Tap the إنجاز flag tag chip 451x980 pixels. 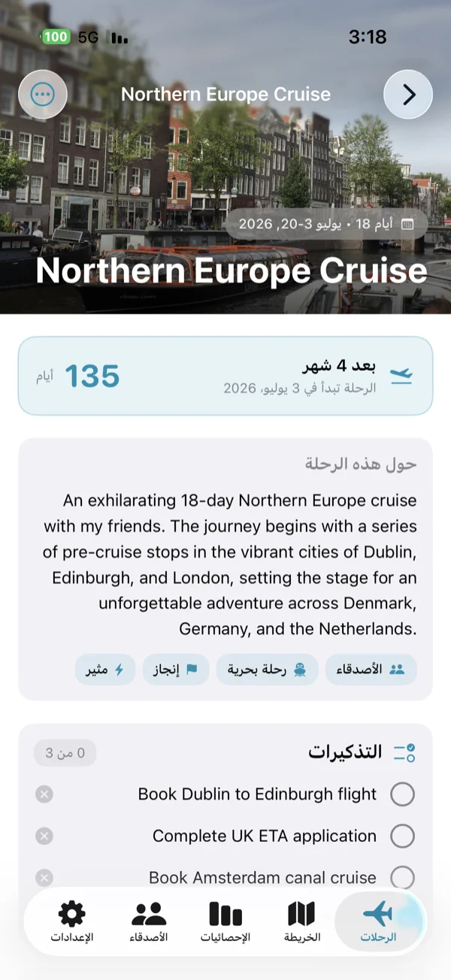tap(175, 670)
